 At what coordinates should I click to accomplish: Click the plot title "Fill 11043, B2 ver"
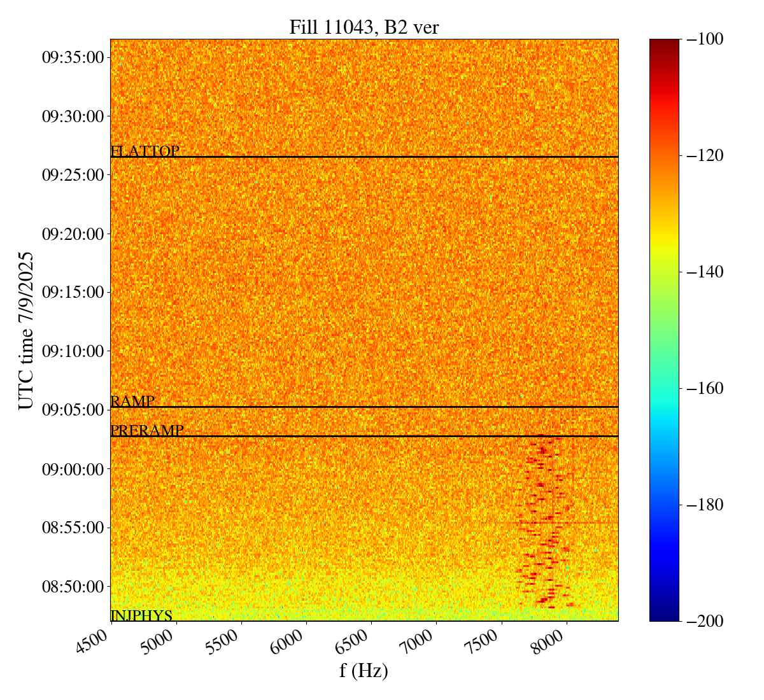[x=364, y=27]
